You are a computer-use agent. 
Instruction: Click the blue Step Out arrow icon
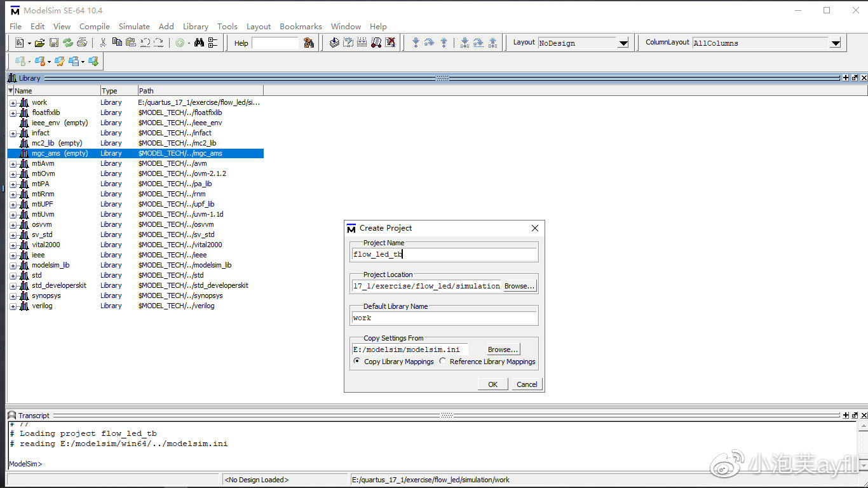(x=444, y=43)
